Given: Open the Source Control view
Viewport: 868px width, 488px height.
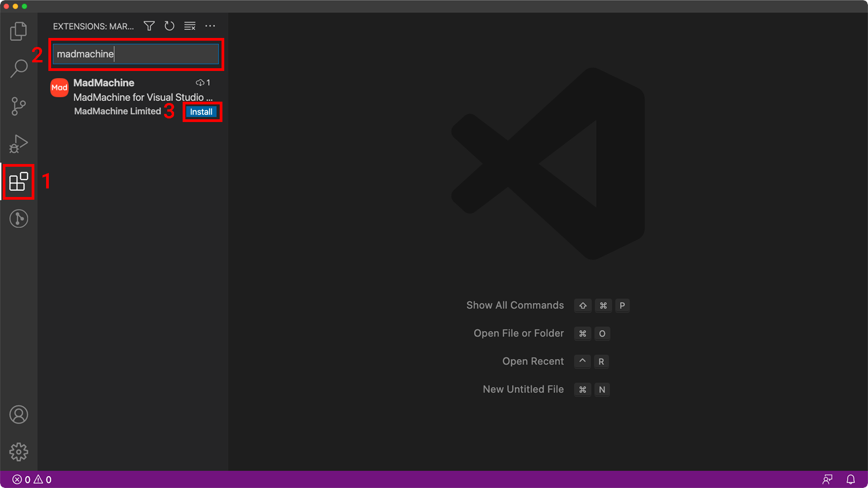Looking at the screenshot, I should [19, 106].
